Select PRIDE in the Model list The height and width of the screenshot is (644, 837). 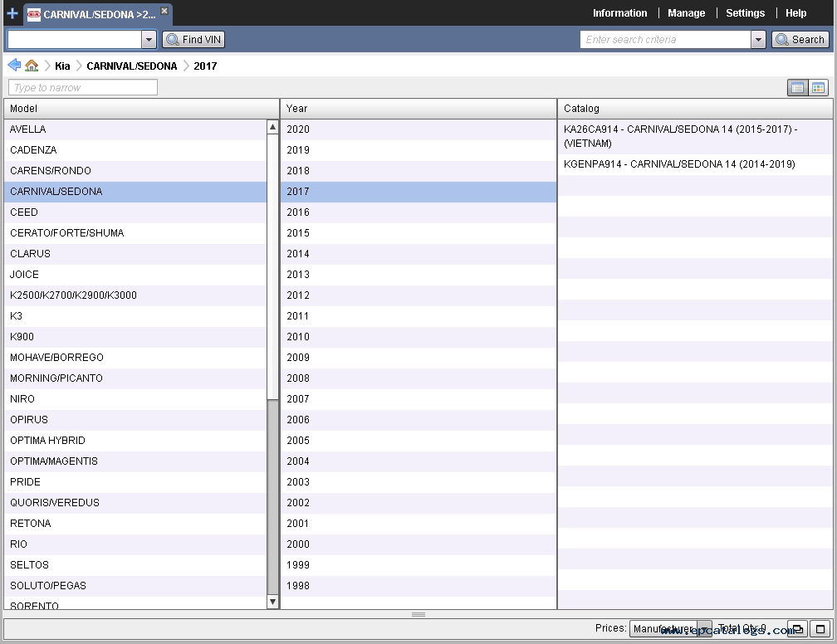135,482
